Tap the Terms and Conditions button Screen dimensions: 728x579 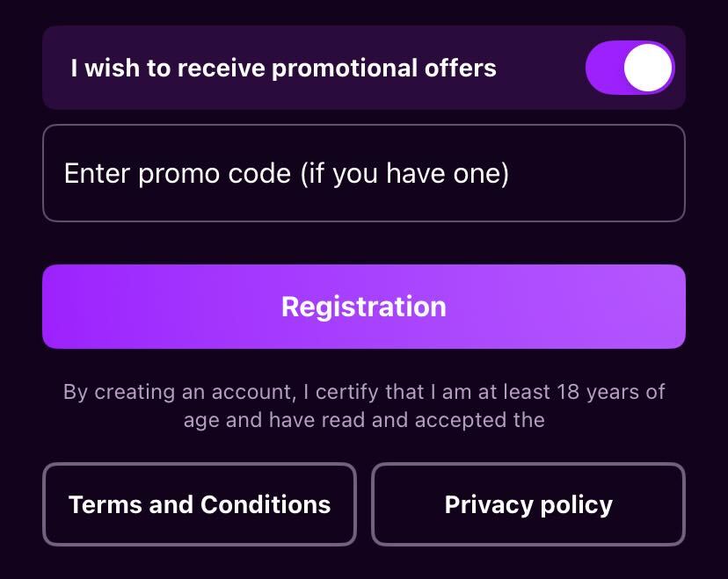click(200, 504)
